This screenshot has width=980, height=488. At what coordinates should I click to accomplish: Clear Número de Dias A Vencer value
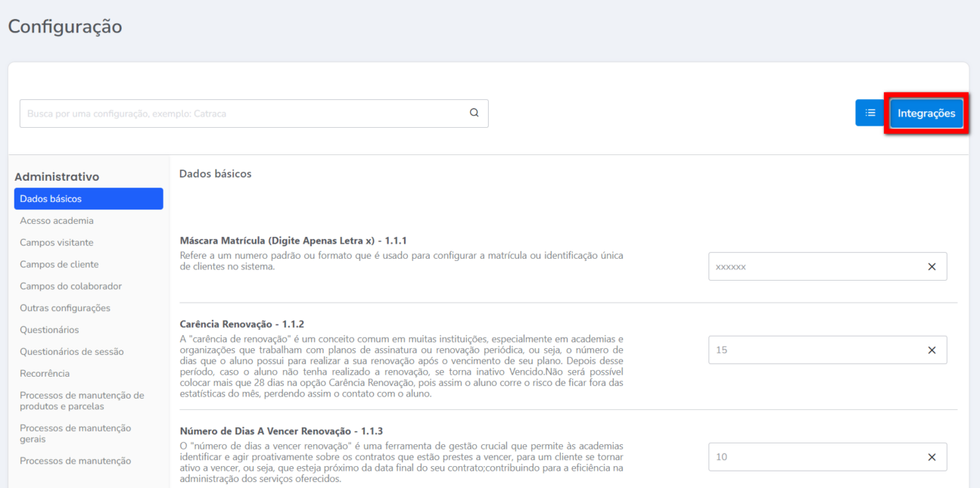(932, 457)
